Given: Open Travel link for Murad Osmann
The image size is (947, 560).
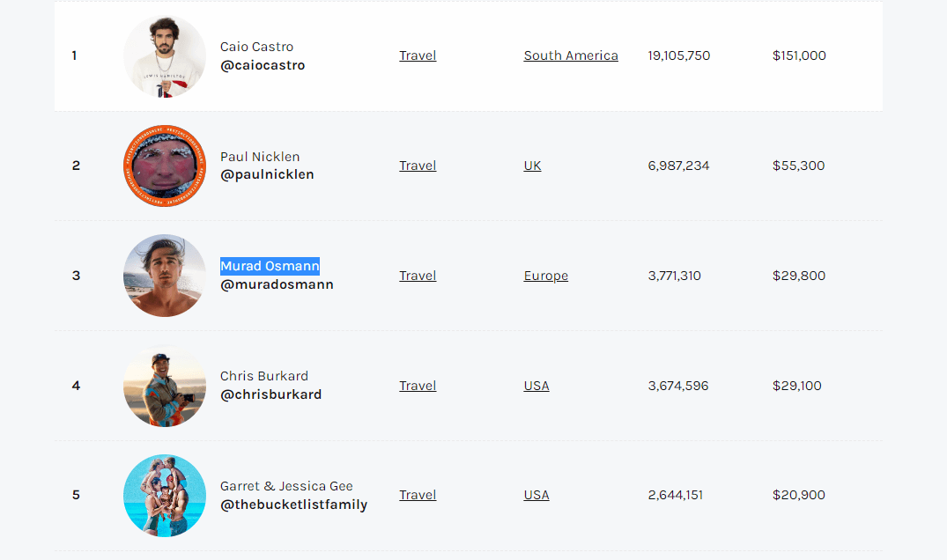Looking at the screenshot, I should tap(418, 276).
